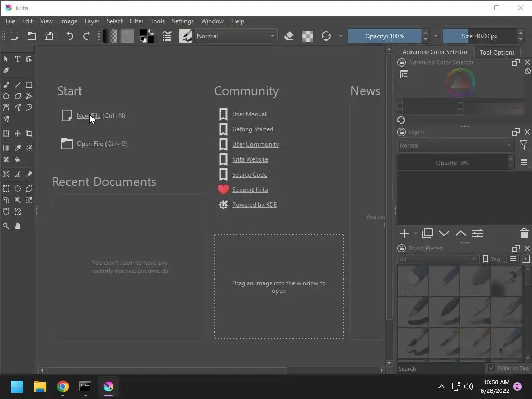
Task: Select the Calligraphy tool
Action: tap(6, 70)
